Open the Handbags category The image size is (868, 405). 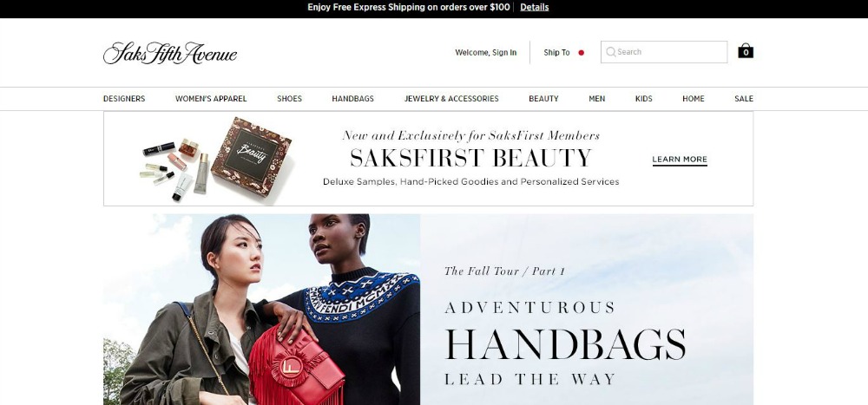[x=352, y=99]
